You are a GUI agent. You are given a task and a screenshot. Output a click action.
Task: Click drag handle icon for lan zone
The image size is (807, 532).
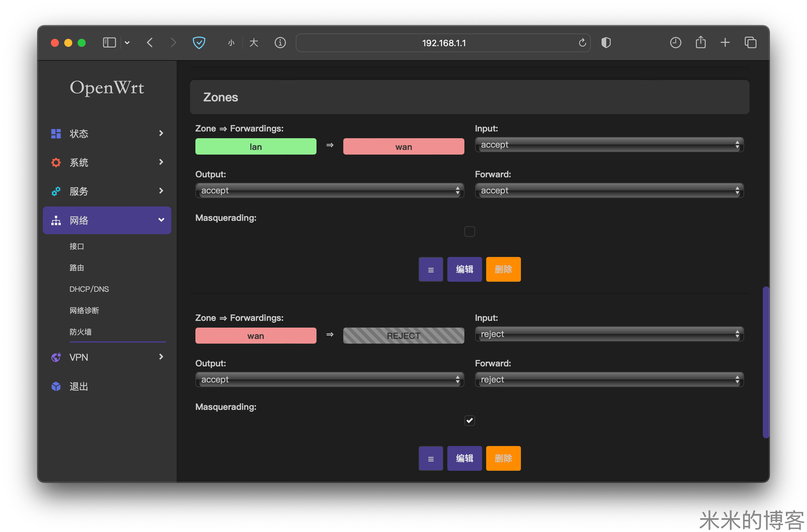click(x=431, y=270)
